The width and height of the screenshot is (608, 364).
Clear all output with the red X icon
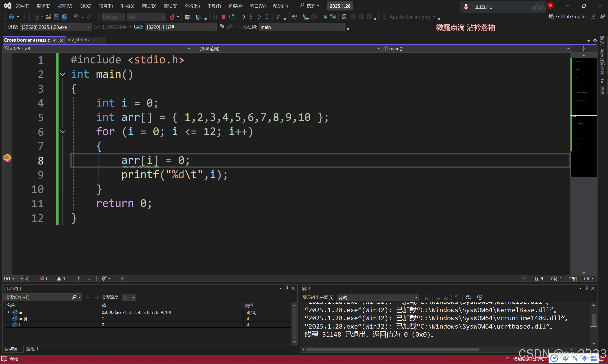coord(457,297)
